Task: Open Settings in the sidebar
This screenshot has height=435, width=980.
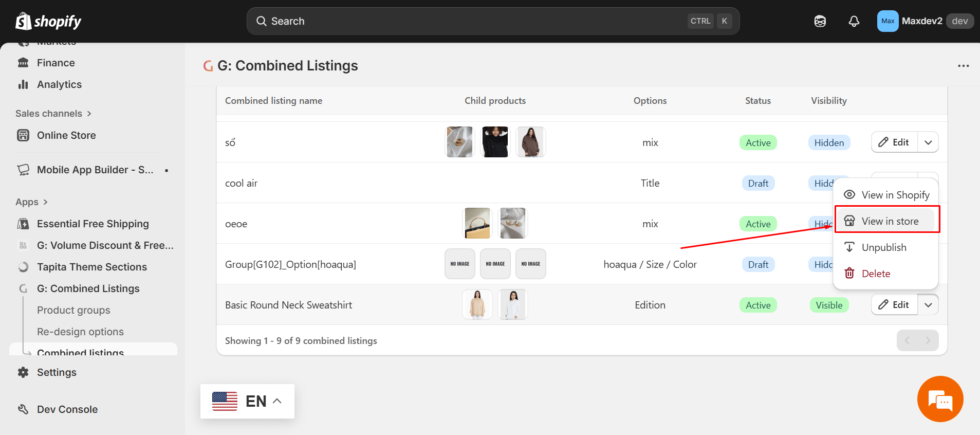Action: pyautogui.click(x=57, y=372)
